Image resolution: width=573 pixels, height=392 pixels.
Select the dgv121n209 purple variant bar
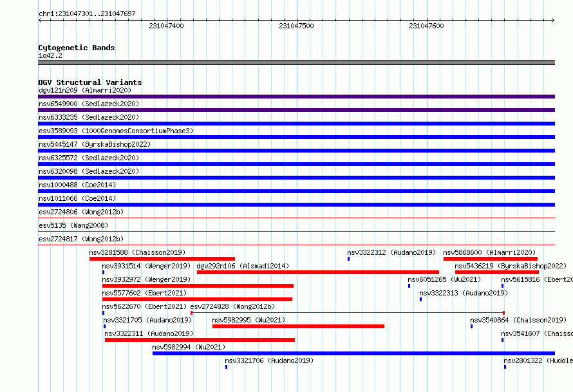[296, 97]
